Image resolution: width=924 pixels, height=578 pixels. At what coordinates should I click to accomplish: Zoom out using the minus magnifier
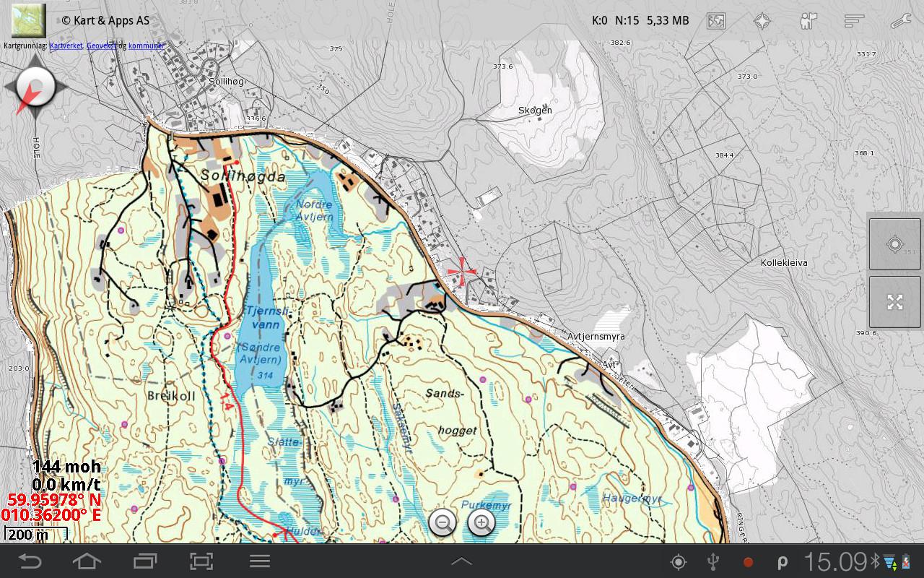(x=443, y=522)
